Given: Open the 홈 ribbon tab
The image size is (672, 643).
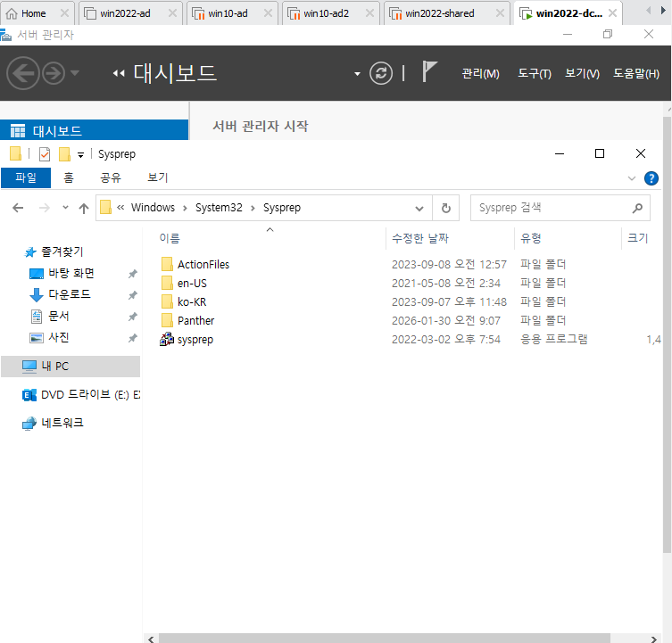Looking at the screenshot, I should click(x=69, y=177).
